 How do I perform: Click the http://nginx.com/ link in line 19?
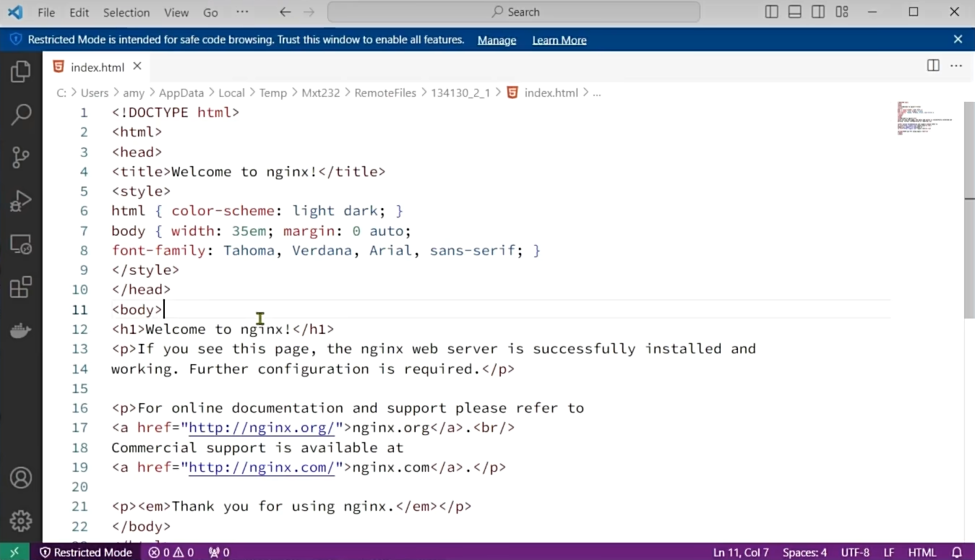(x=261, y=468)
